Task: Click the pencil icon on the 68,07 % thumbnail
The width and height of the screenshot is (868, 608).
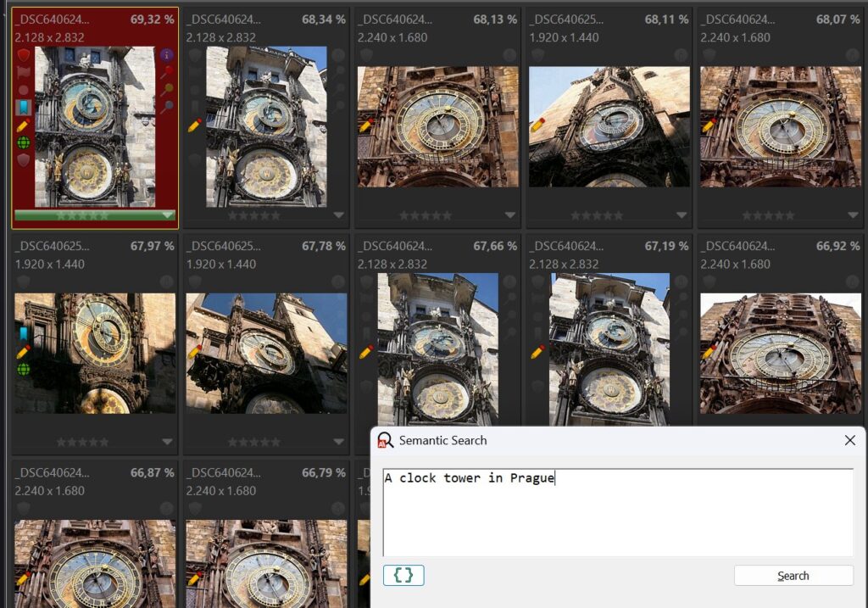Action: (709, 126)
